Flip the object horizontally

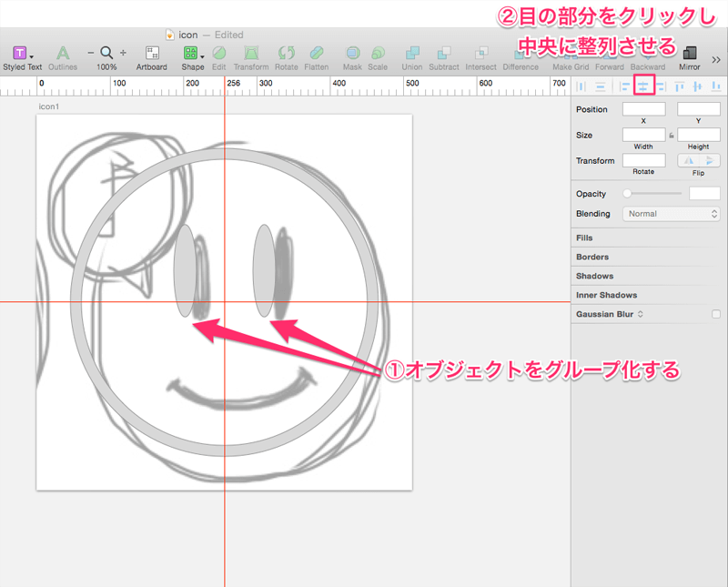point(689,161)
